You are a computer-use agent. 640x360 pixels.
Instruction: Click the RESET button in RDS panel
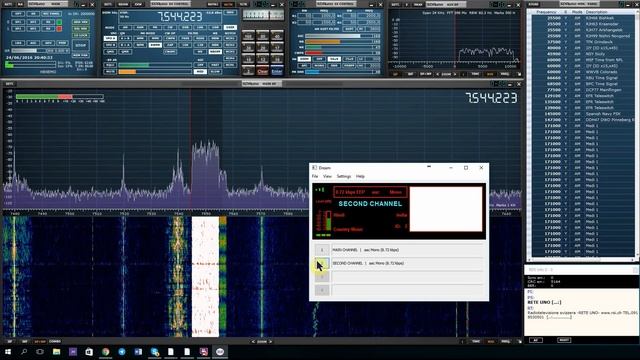tap(564, 340)
